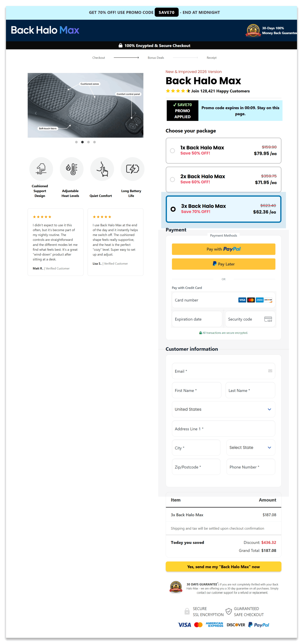The width and height of the screenshot is (303, 644).
Task: Select the third carousel dot
Action: point(88,142)
